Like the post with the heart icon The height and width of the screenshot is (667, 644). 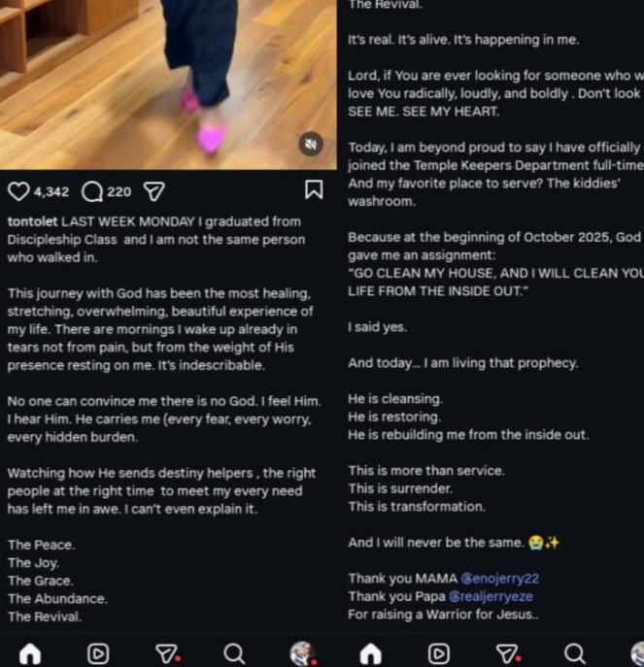click(18, 191)
